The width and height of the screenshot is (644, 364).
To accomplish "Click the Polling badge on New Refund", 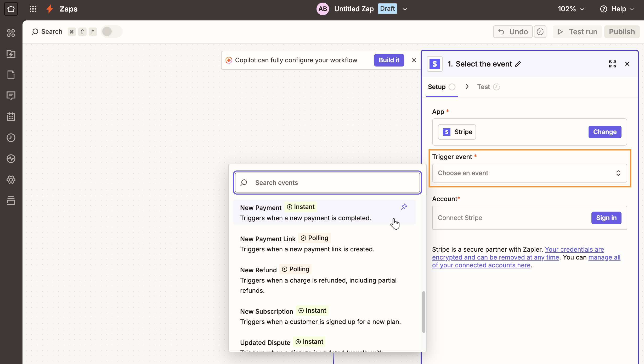I will pos(296,269).
